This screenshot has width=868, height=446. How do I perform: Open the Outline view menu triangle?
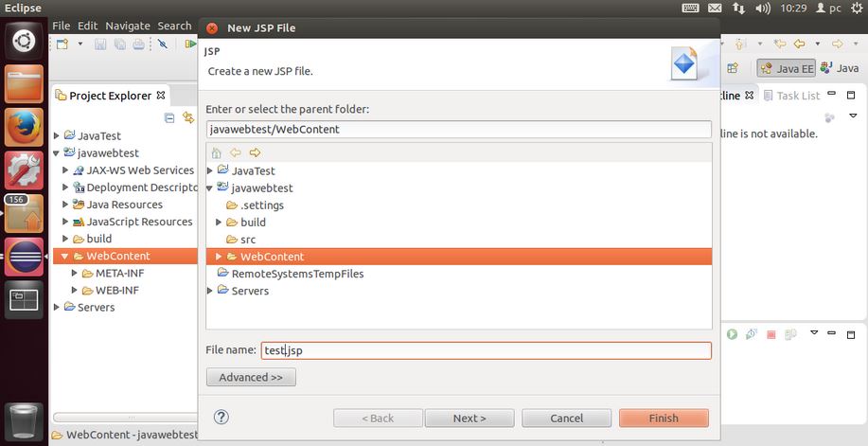coord(853,116)
